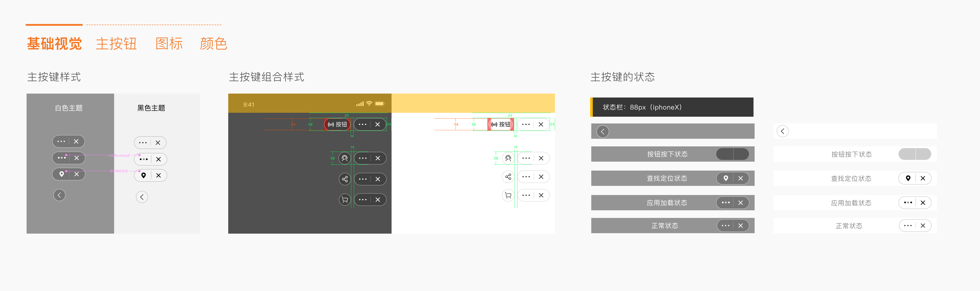Click location pin in gray 查找定位状态 row

coord(726,178)
